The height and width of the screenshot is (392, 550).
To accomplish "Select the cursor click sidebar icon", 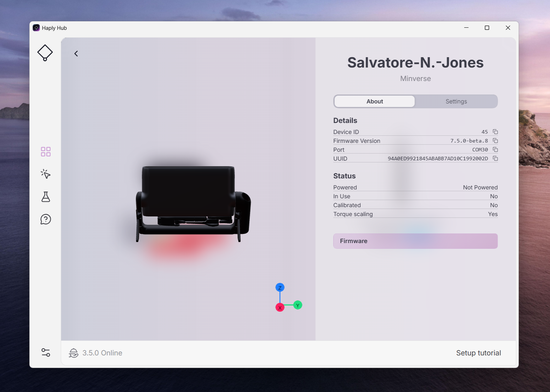I will [x=46, y=174].
